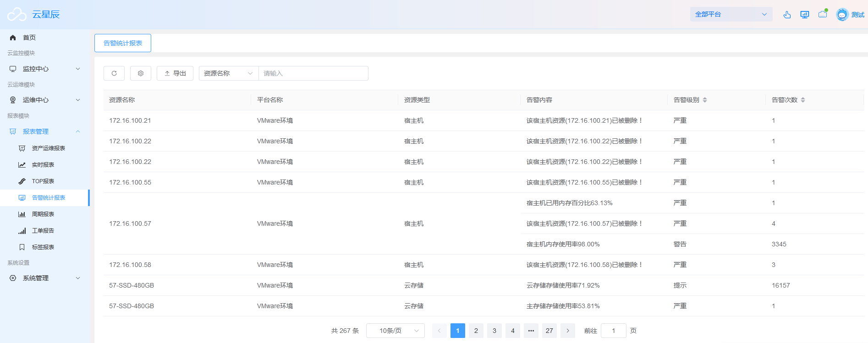
Task: Click the 前往 page number input
Action: (614, 331)
